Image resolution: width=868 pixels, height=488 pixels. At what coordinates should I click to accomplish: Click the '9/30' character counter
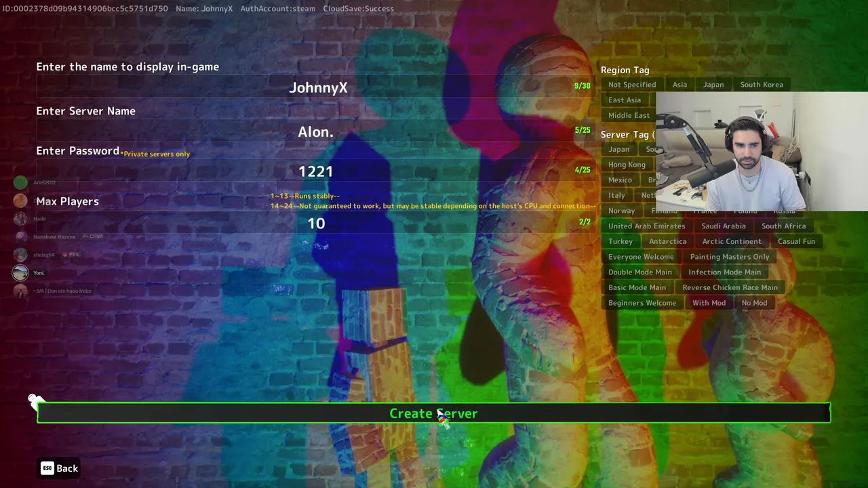[x=582, y=86]
